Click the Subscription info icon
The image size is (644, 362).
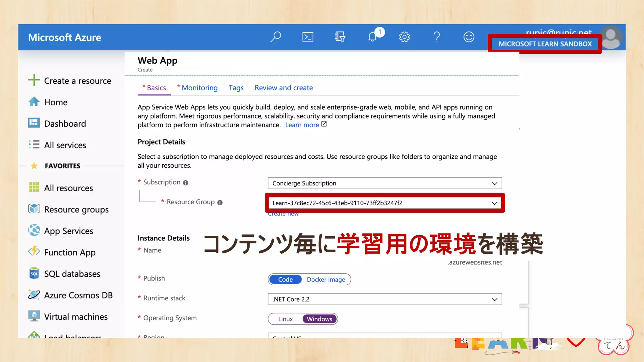point(186,183)
